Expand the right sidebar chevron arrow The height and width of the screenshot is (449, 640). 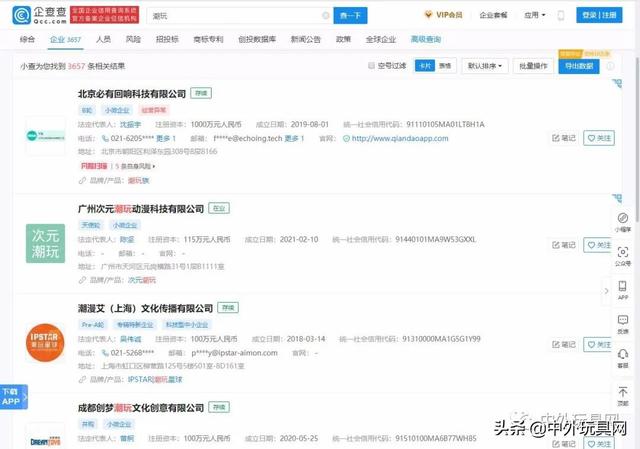click(x=607, y=291)
